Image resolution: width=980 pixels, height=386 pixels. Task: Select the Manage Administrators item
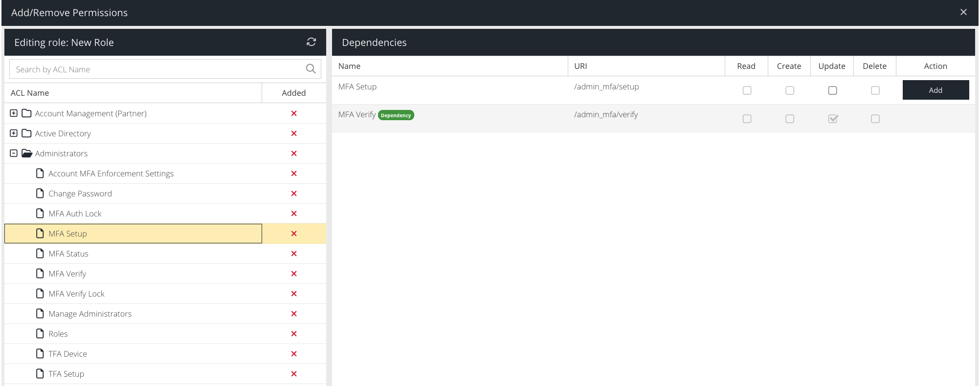point(90,314)
